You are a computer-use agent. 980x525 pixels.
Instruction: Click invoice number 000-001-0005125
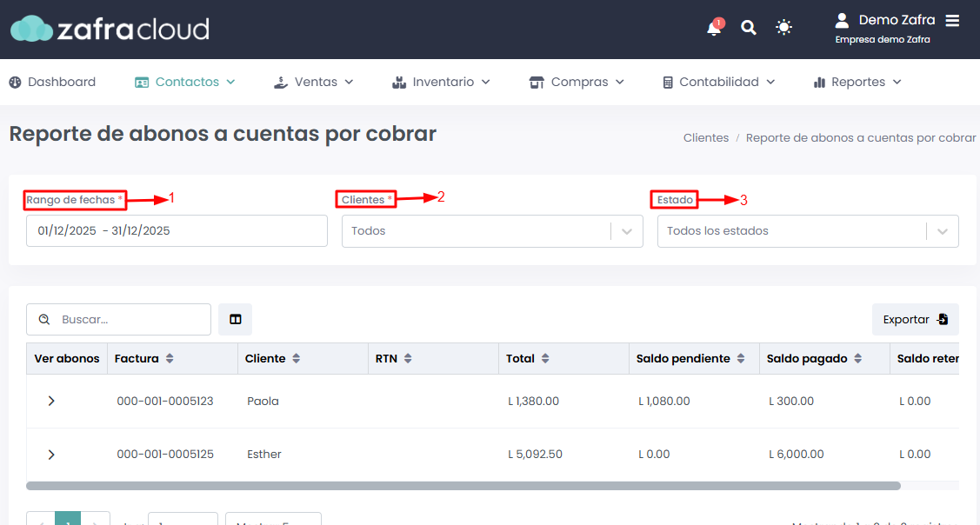tap(165, 455)
